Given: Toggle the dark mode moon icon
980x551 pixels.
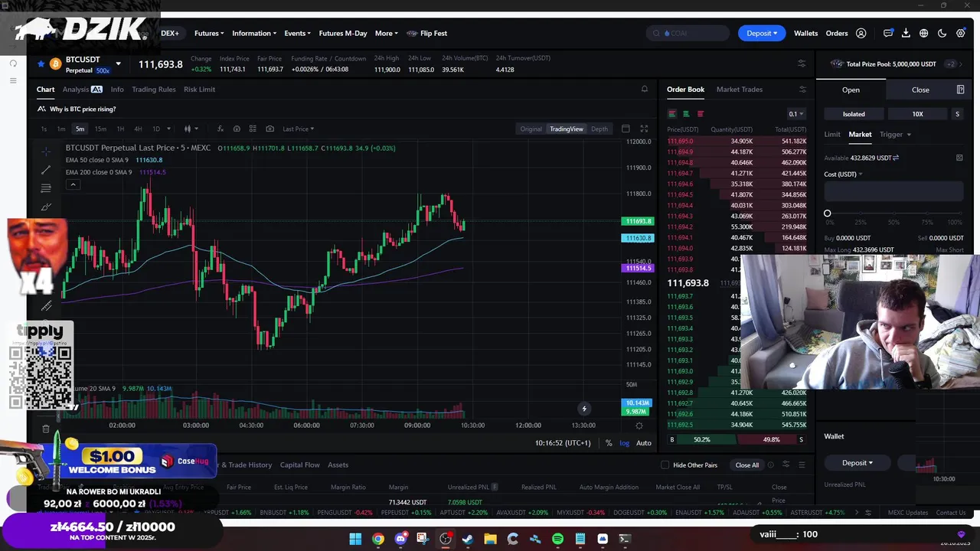Looking at the screenshot, I should [x=942, y=33].
